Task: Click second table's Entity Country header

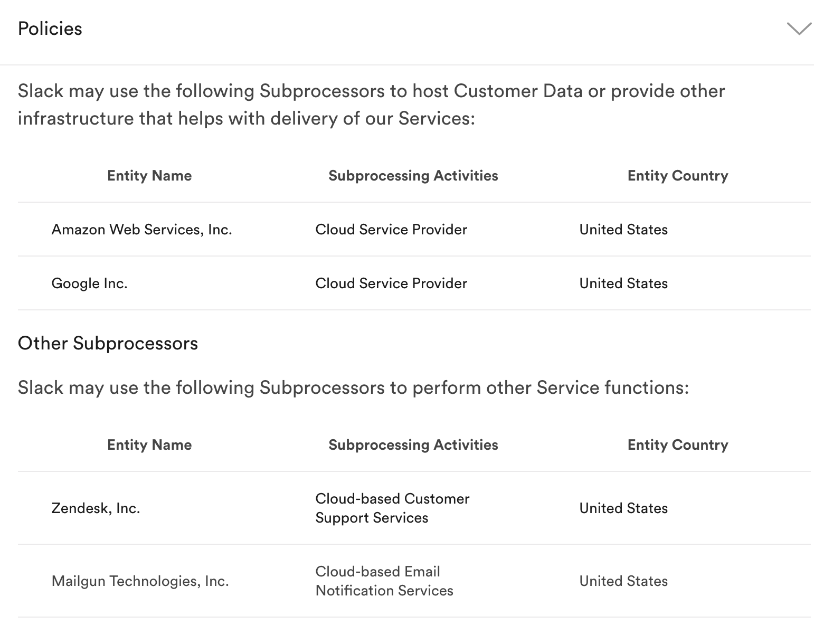Action: (x=678, y=445)
